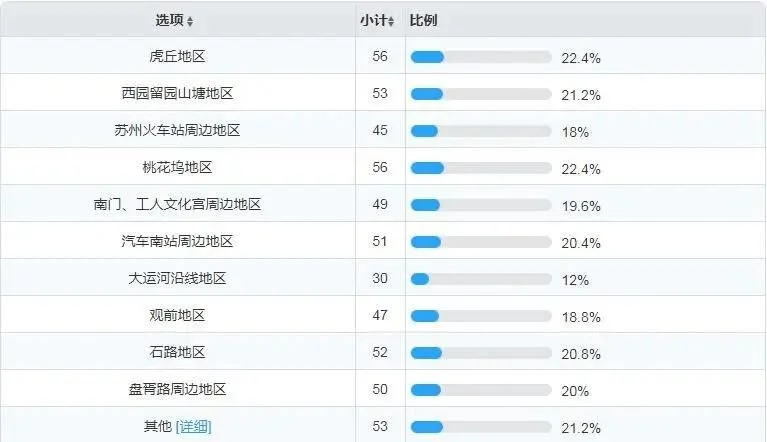Select the 18.8% value for 观前地区
This screenshot has height=442, width=767.
click(x=581, y=317)
